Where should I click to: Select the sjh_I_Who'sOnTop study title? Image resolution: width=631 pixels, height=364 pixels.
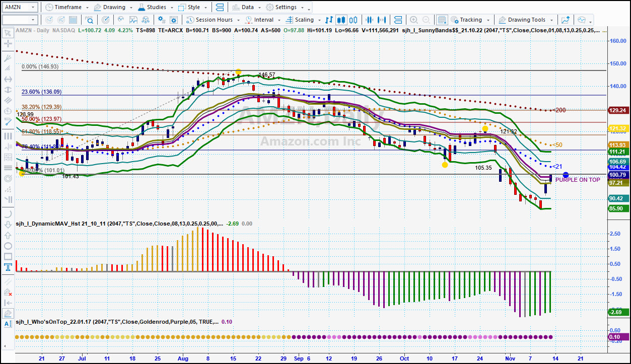[117, 322]
